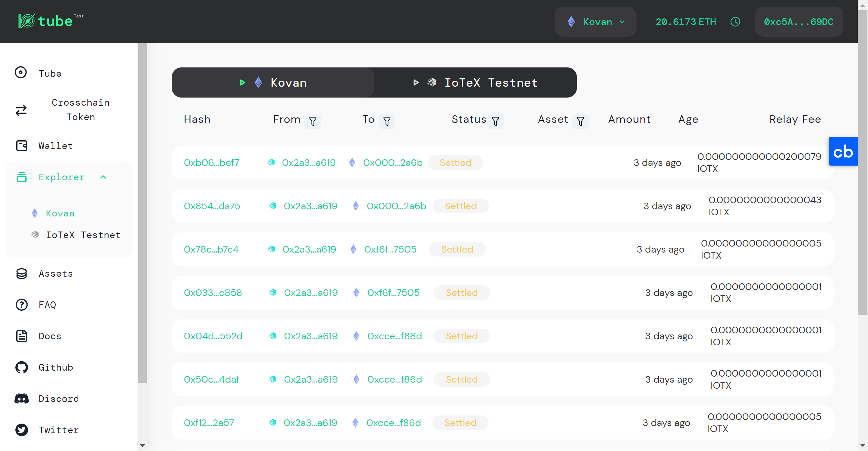Click the ioTube logo
The height and width of the screenshot is (451, 868).
51,21
